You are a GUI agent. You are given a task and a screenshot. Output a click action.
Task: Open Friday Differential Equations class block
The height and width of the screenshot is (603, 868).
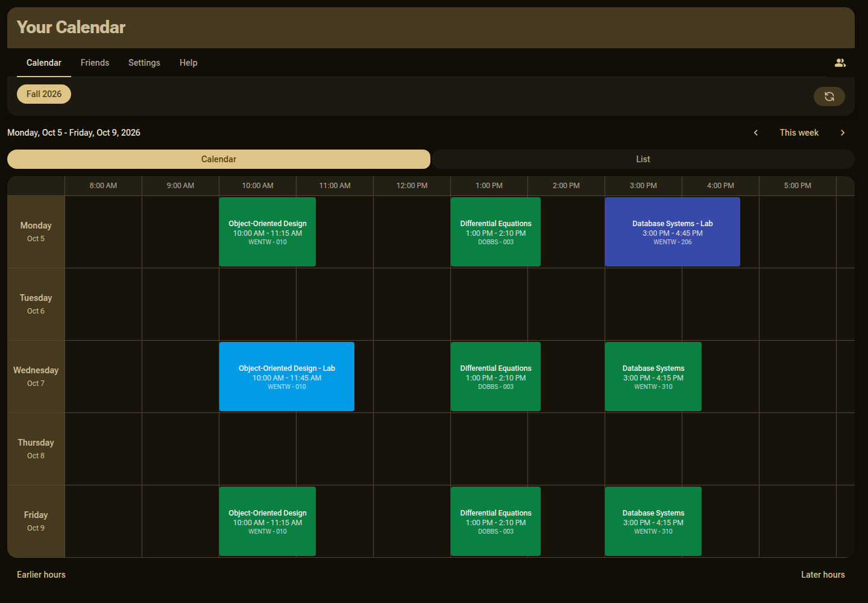(x=495, y=522)
